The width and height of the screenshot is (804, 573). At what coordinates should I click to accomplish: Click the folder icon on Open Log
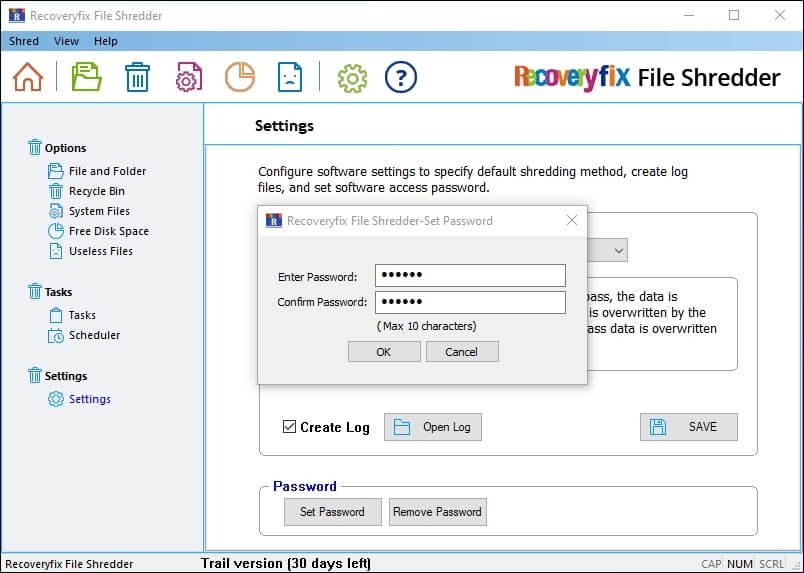(401, 427)
